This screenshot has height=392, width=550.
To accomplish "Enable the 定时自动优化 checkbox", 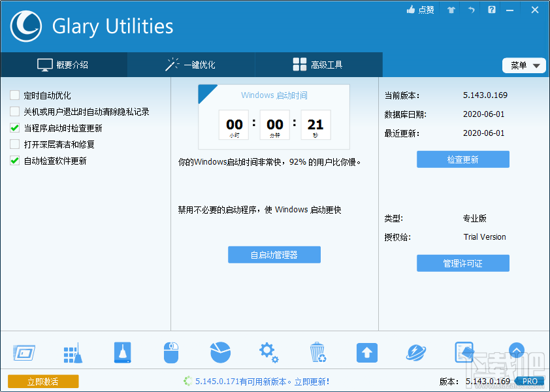I will click(14, 95).
